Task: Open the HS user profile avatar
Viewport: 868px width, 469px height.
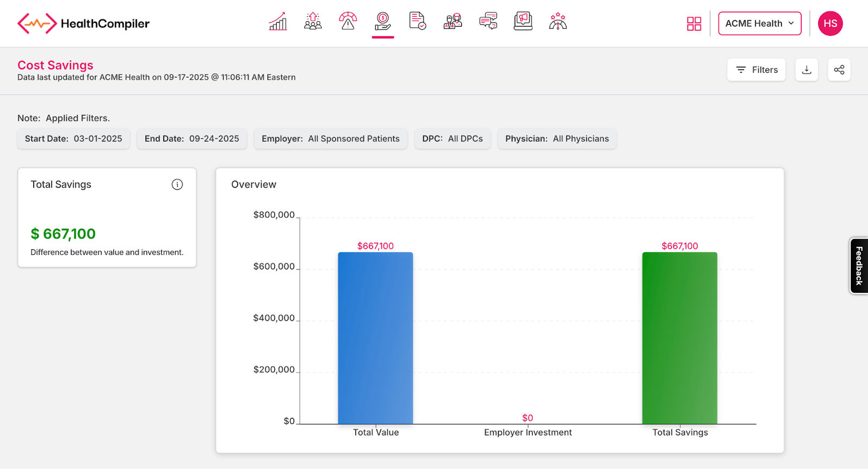Action: click(830, 24)
